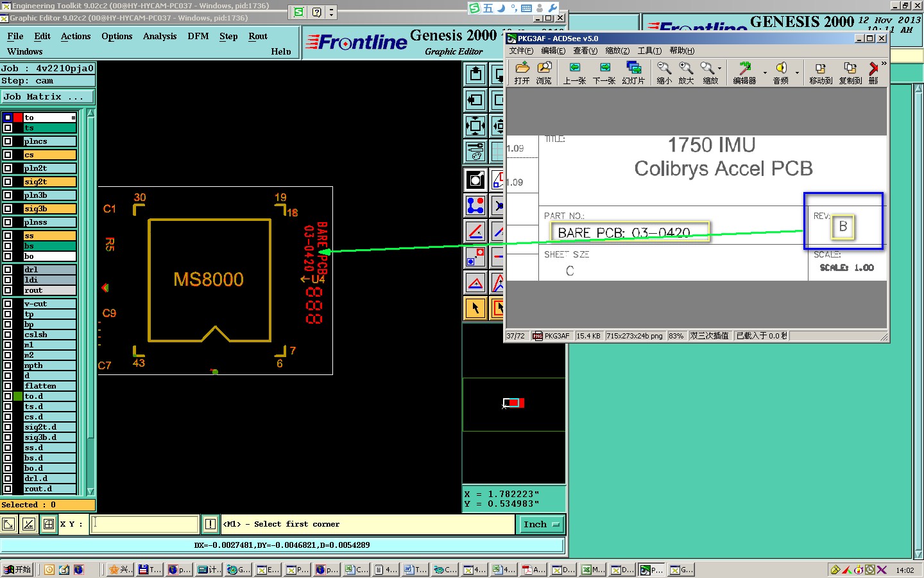
Task: Click the angle coordinate mode icon in bottom bar
Action: pyautogui.click(x=29, y=524)
